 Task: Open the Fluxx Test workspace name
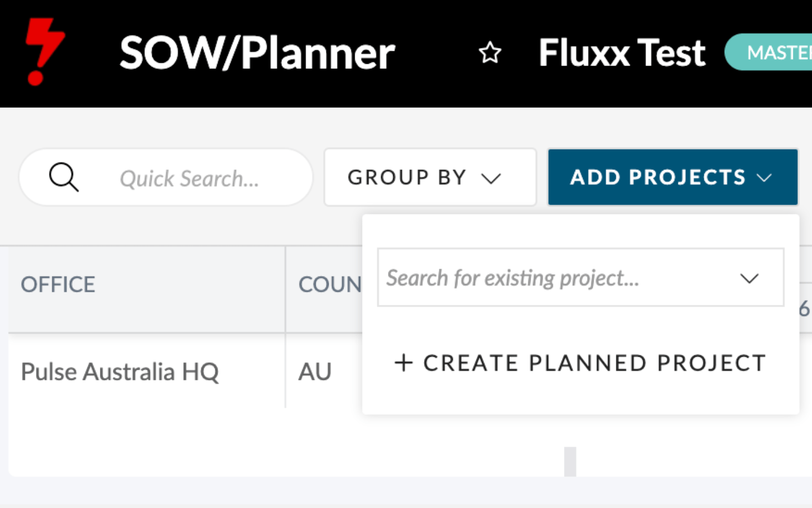[x=622, y=53]
